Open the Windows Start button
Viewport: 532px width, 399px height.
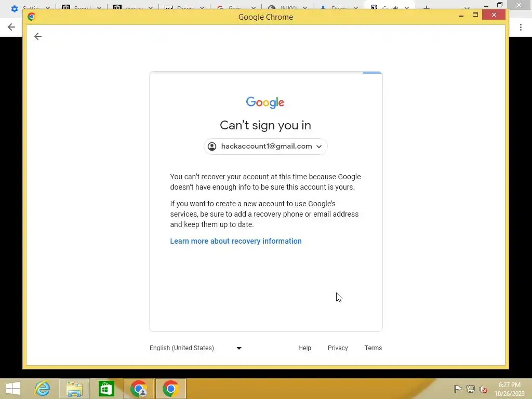coord(13,389)
